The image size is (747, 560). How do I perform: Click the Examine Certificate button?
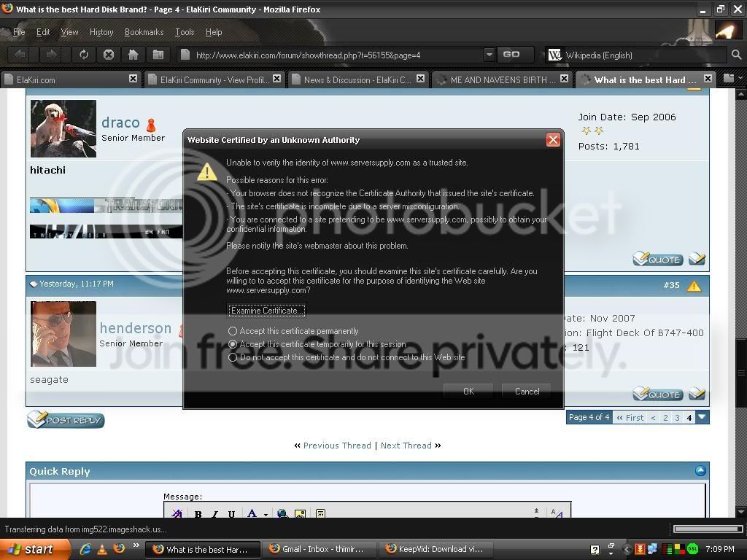[x=266, y=310]
